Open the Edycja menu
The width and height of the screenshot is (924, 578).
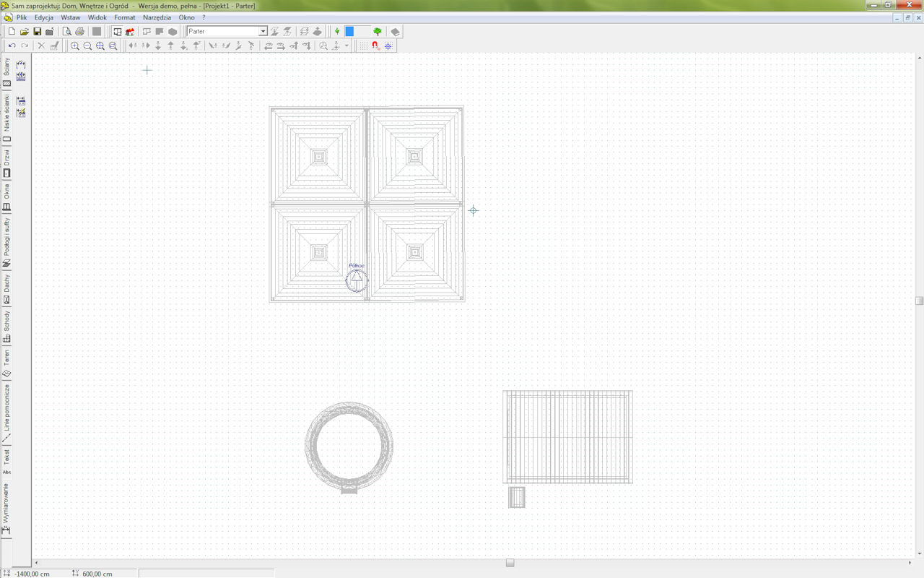[44, 17]
